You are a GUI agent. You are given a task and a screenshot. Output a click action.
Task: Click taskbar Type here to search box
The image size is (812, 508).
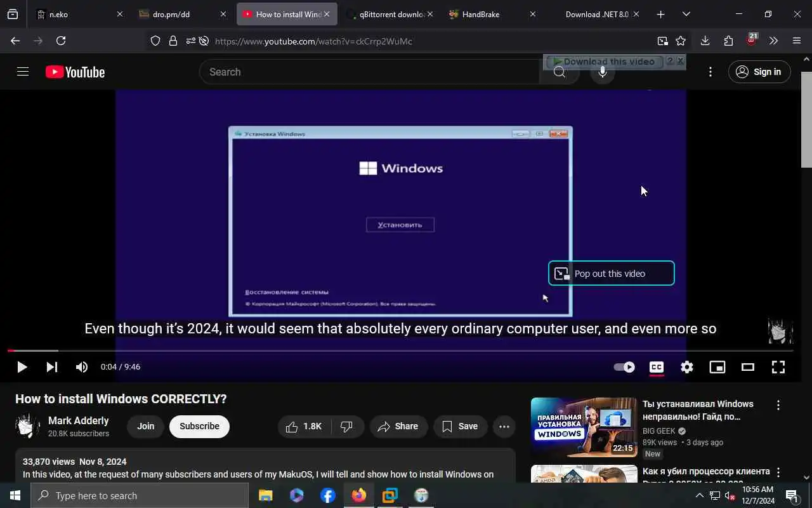point(140,495)
